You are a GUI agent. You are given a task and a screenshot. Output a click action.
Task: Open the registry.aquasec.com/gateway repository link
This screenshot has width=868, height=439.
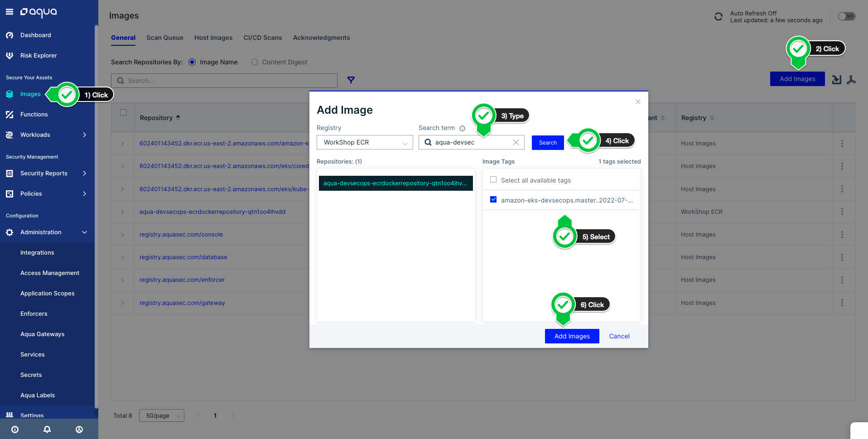pyautogui.click(x=182, y=303)
